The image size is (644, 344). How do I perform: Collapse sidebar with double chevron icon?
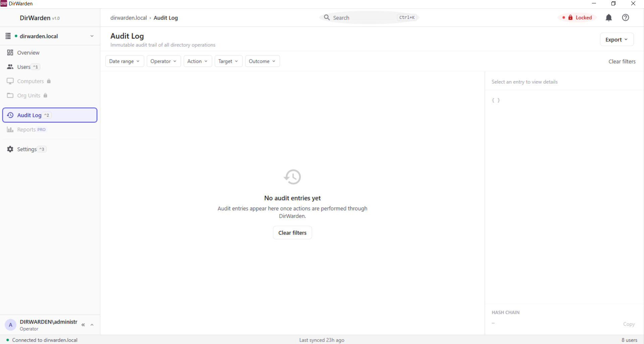pos(83,325)
